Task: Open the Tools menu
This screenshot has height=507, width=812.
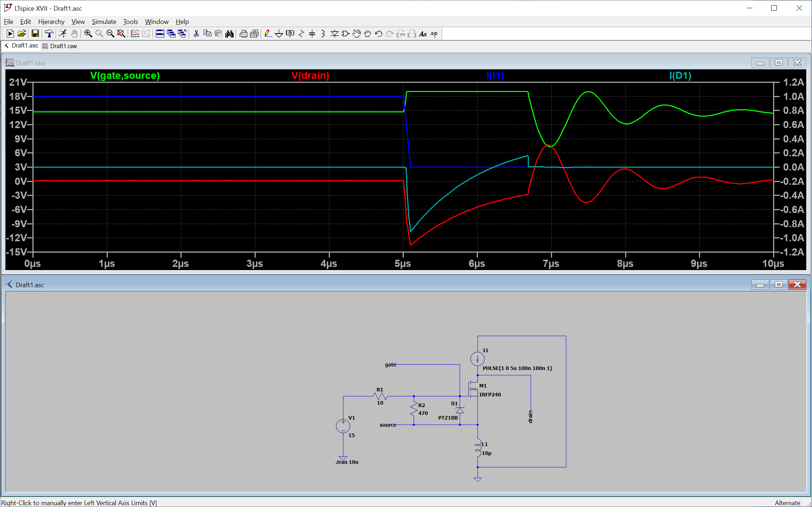Action: pyautogui.click(x=131, y=22)
